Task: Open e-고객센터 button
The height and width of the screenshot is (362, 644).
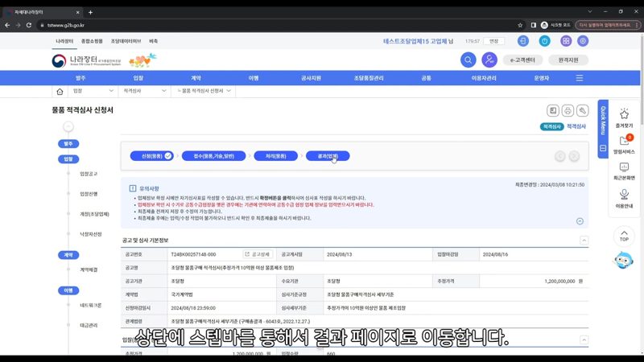Action: (522, 60)
